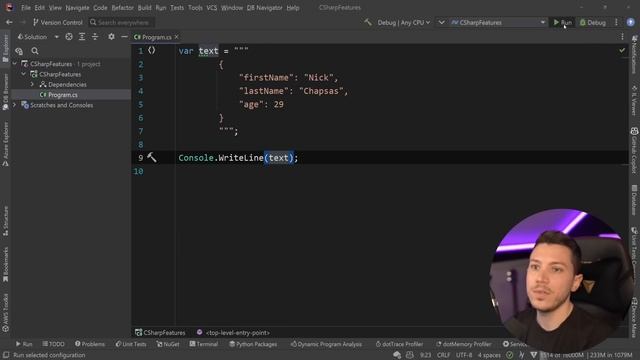Image resolution: width=640 pixels, height=360 pixels.
Task: Navigate back with the left arrow
Action: (x=9, y=22)
